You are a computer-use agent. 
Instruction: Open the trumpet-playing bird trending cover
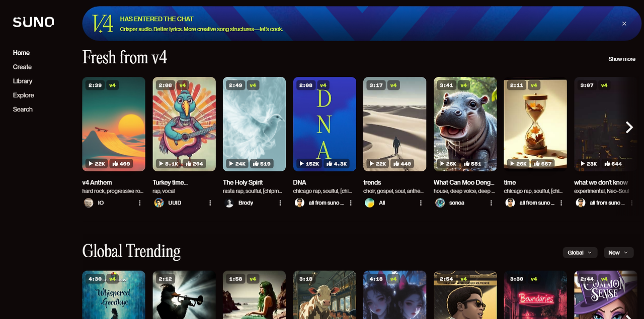click(184, 295)
